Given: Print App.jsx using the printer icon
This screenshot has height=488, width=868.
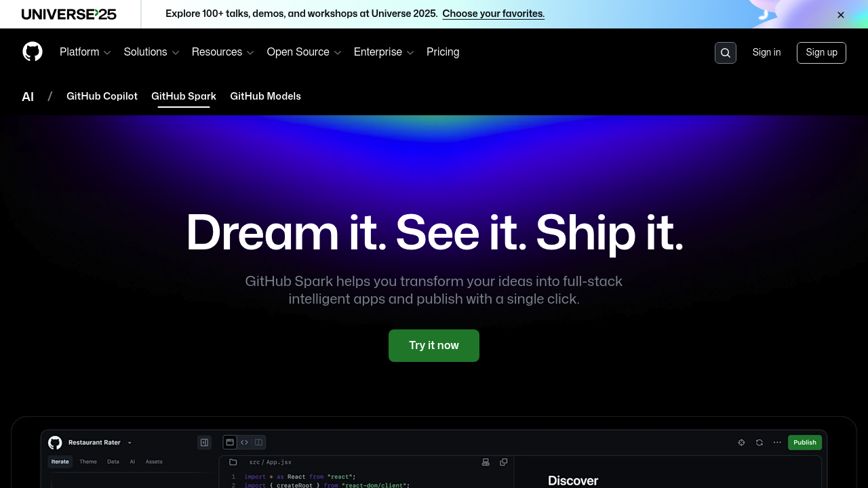Looking at the screenshot, I should [485, 462].
